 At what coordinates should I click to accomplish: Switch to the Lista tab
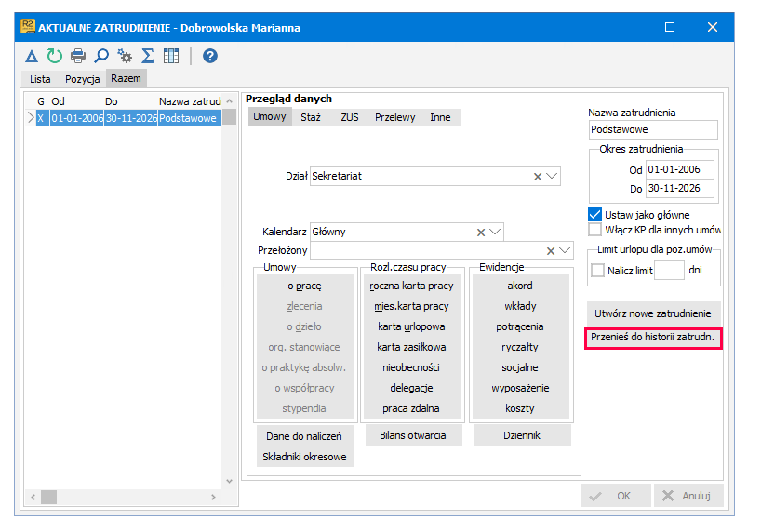[x=40, y=79]
